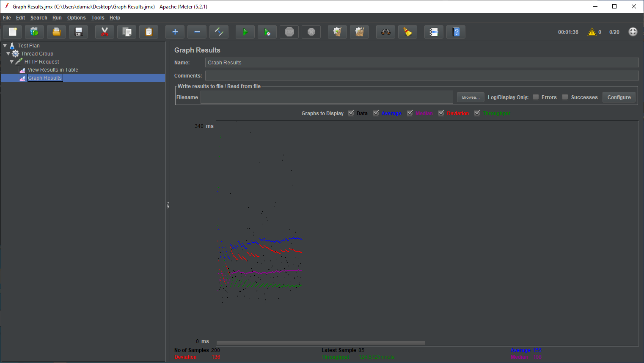The height and width of the screenshot is (363, 644).
Task: Clear results with the broom icon
Action: [338, 32]
